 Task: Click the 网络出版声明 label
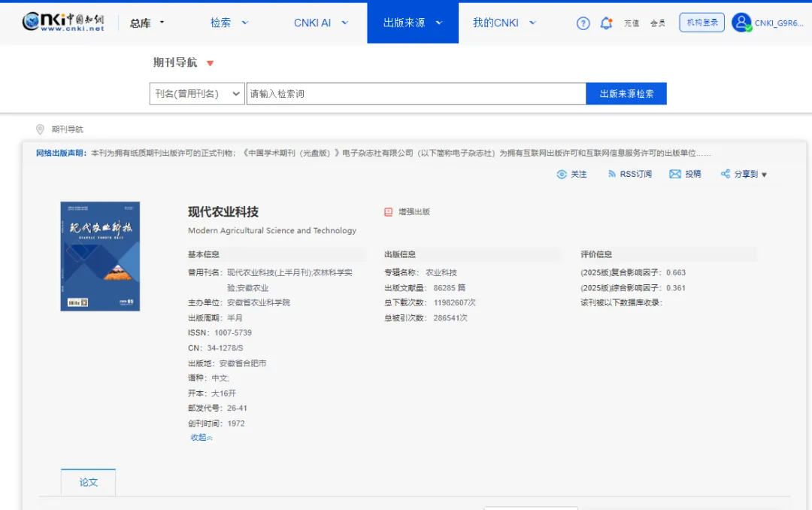coord(60,153)
